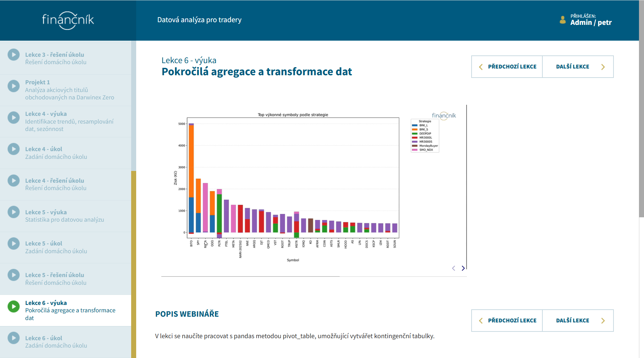Click play icon for Lekce 4 - výuka

[14, 118]
